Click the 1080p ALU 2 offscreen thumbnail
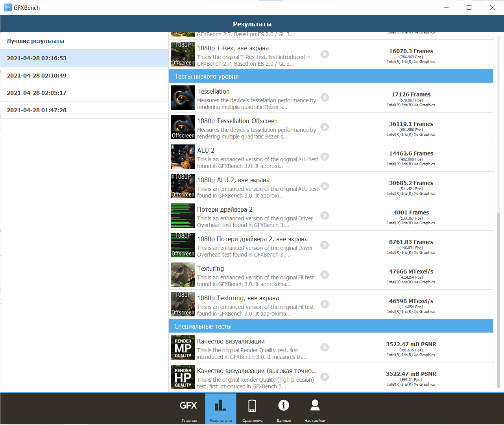Image resolution: width=504 pixels, height=425 pixels. [x=183, y=186]
